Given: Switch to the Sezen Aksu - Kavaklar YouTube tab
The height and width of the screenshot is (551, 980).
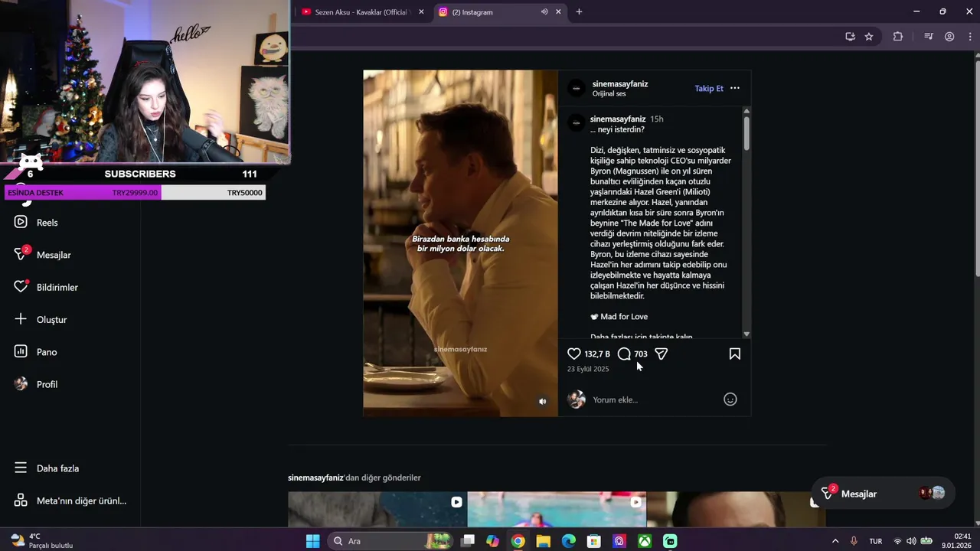Looking at the screenshot, I should (x=363, y=12).
